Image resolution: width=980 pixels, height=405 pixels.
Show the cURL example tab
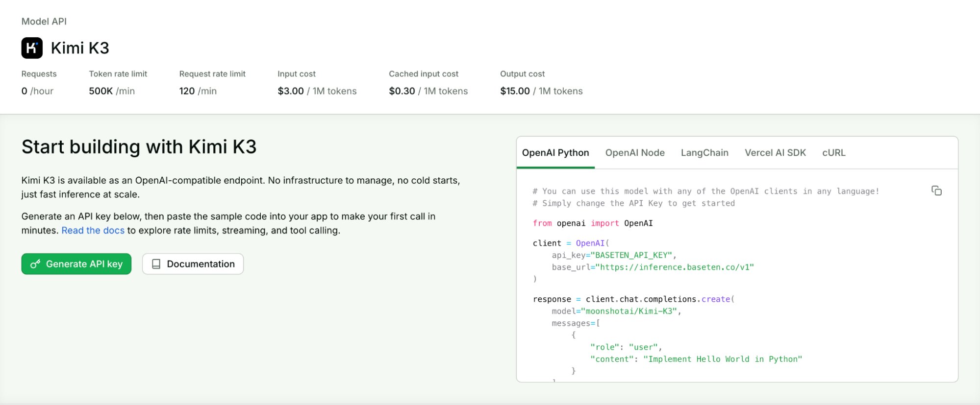[833, 153]
